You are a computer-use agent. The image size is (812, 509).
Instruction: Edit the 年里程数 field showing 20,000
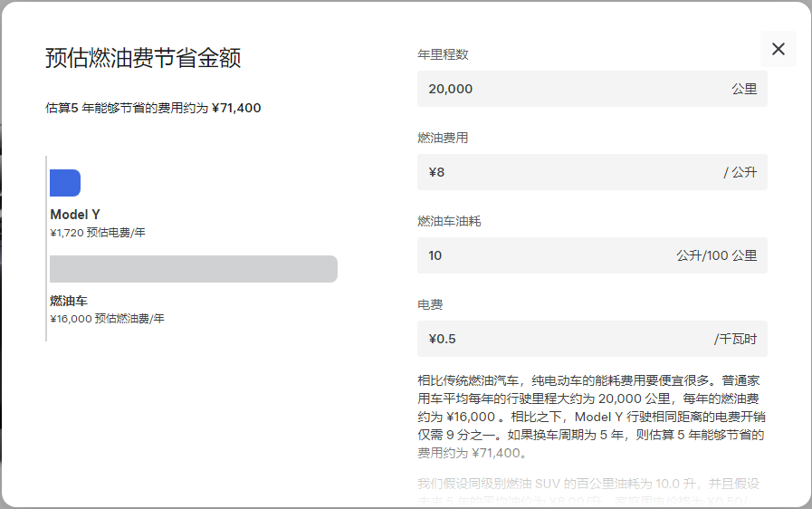coord(592,89)
